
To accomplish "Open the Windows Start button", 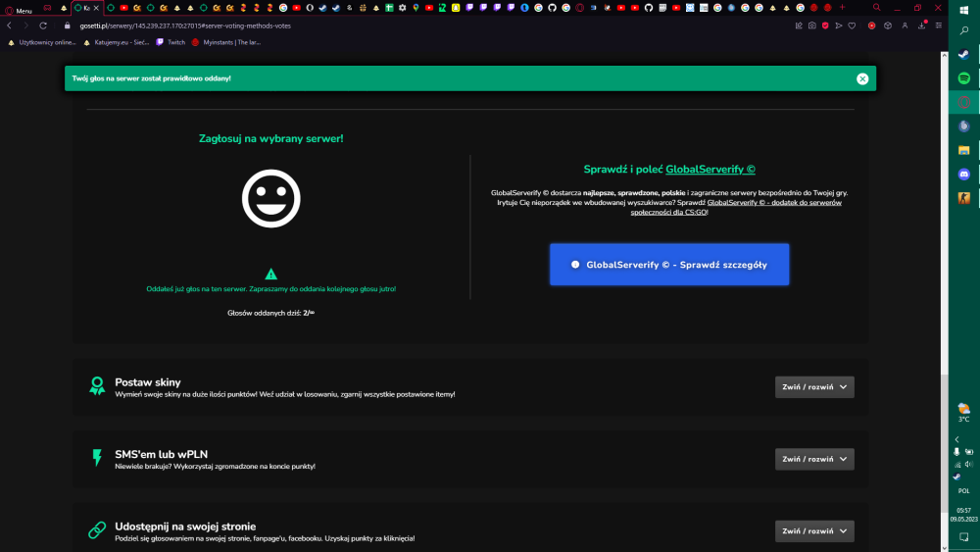I will coord(963,10).
